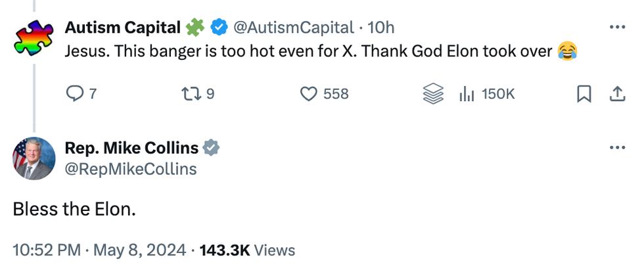
Task: Click the 10:52 PM May 8, 2024 timestamp
Action: (x=101, y=250)
